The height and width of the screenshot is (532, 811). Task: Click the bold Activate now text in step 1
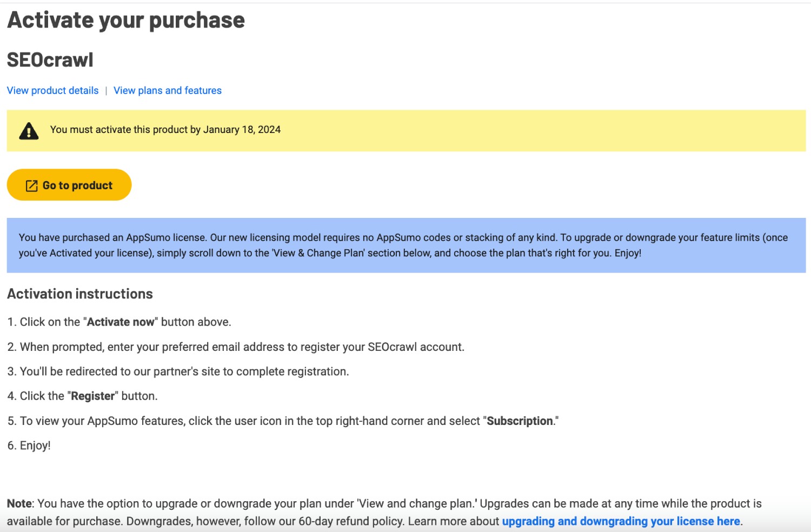(x=121, y=322)
